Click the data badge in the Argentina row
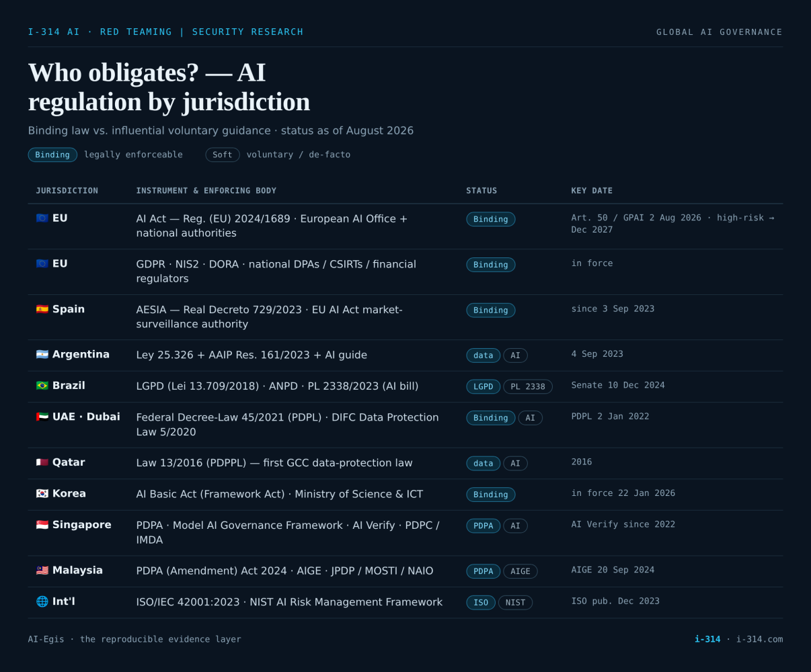Viewport: 811px width, 672px height. (484, 355)
